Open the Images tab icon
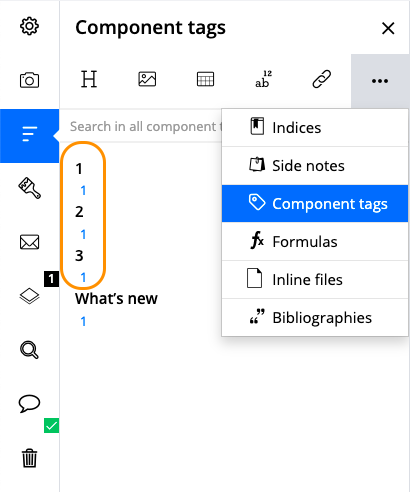Screen dimensions: 410x492 coord(147,79)
